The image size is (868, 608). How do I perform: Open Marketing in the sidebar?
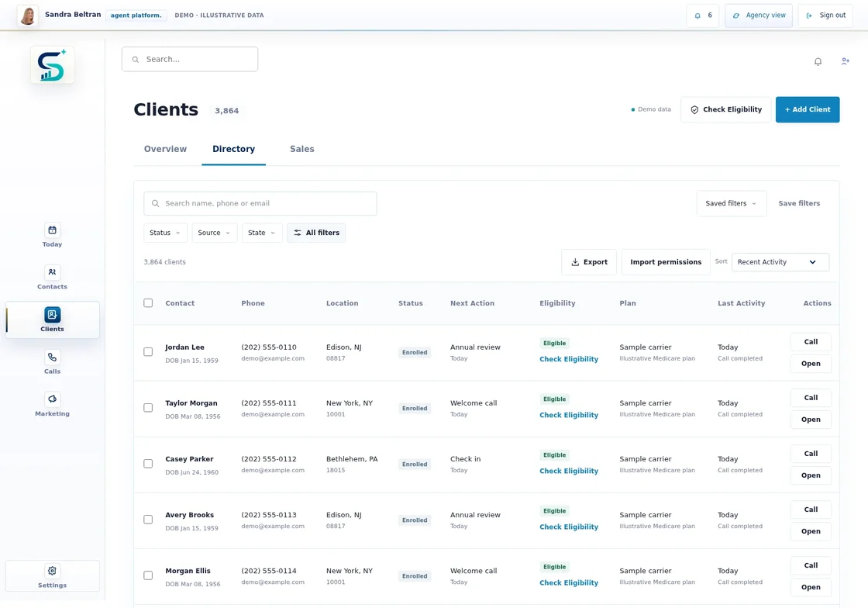pos(52,405)
